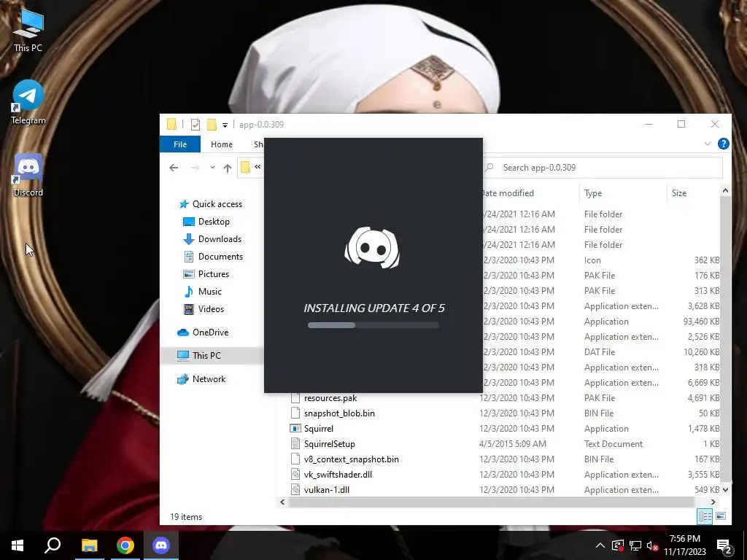
Task: Select the Squirrel application file
Action: [x=319, y=429]
